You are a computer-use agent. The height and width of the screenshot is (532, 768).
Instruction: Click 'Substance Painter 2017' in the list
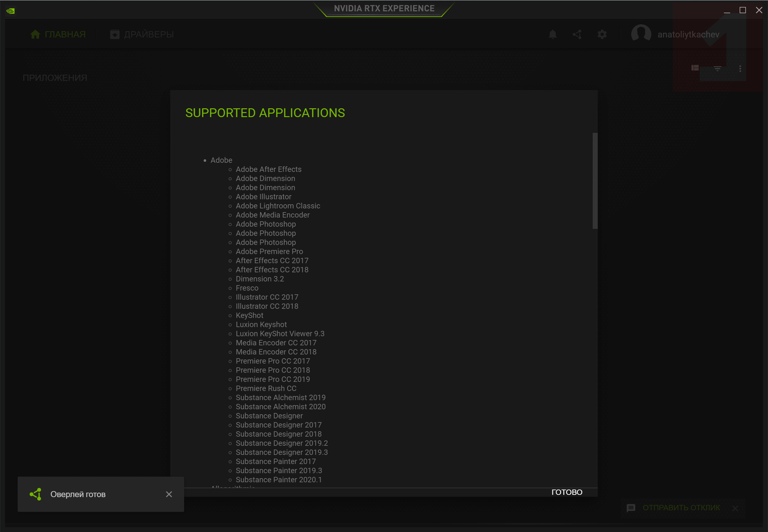276,462
